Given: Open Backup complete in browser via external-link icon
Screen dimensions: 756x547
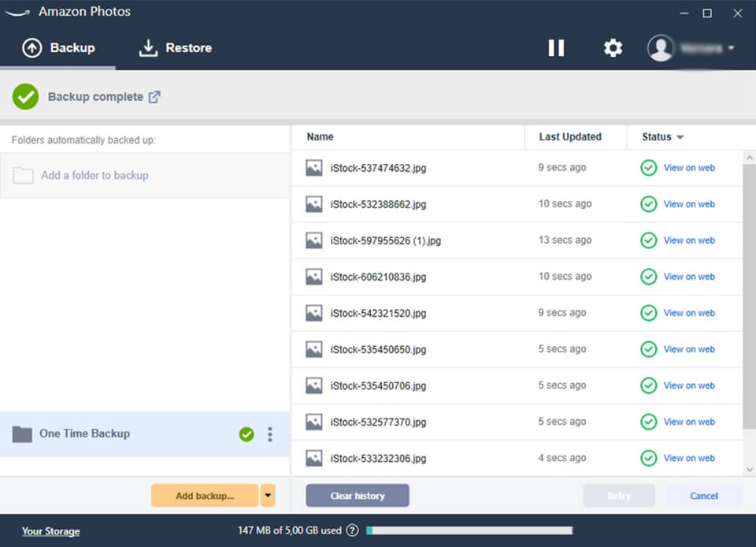Looking at the screenshot, I should (156, 96).
